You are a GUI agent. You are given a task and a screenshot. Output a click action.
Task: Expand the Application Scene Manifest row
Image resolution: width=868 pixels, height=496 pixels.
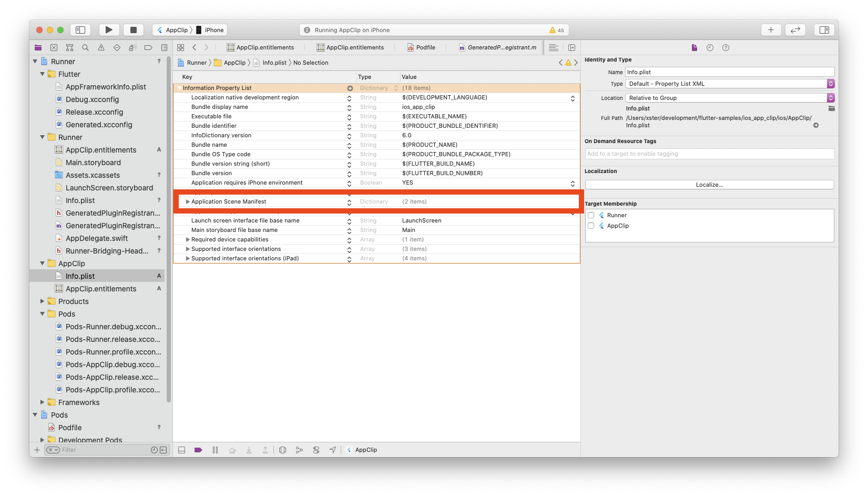[188, 201]
